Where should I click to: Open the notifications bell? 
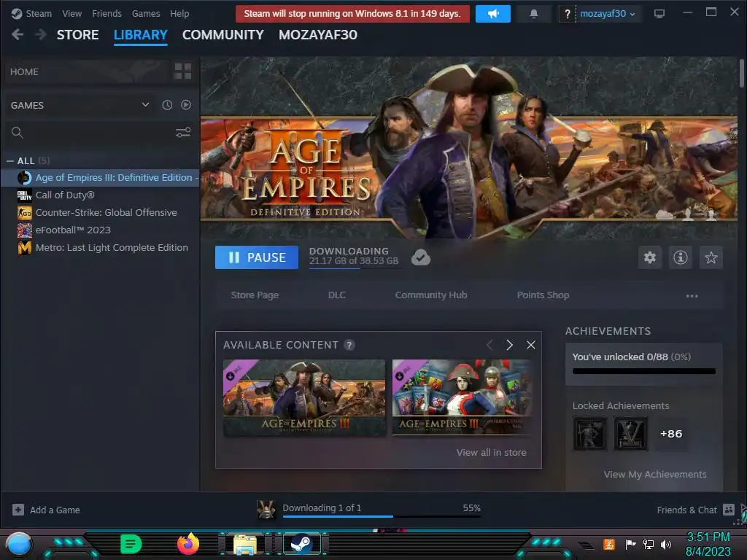point(533,14)
